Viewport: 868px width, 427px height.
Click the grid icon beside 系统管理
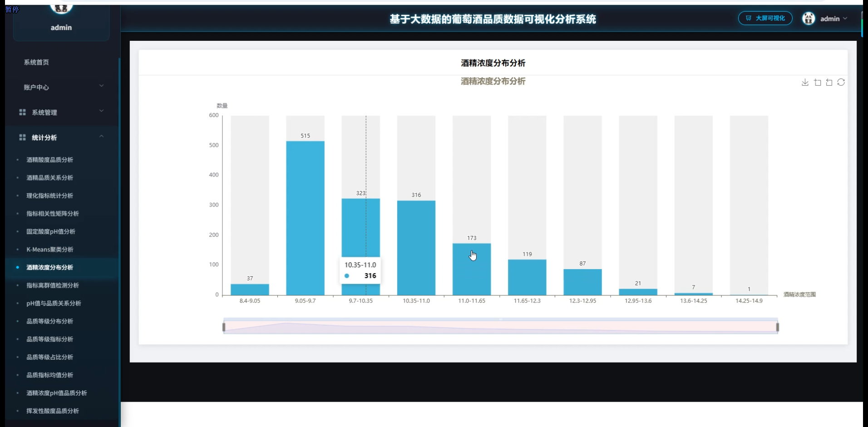[22, 112]
